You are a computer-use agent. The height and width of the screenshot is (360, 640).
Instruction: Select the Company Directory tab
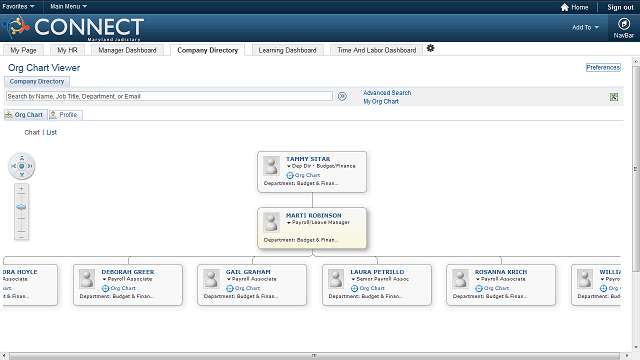click(x=207, y=50)
